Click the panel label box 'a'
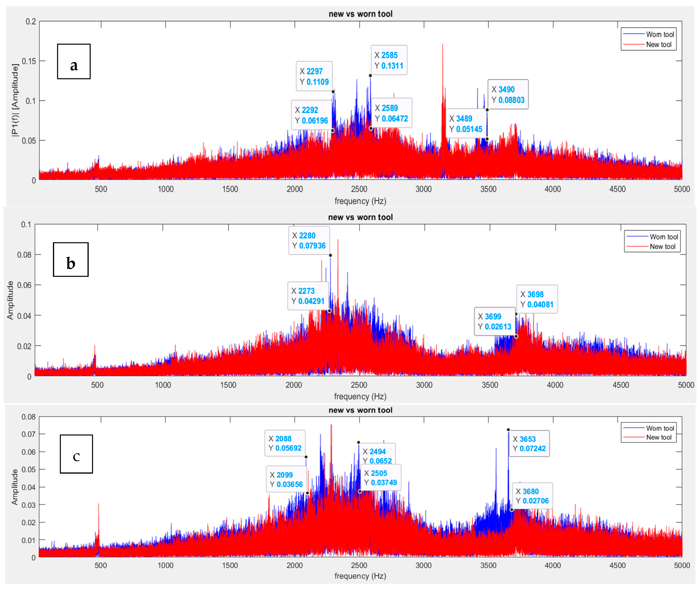The height and width of the screenshot is (591, 700). (x=74, y=62)
